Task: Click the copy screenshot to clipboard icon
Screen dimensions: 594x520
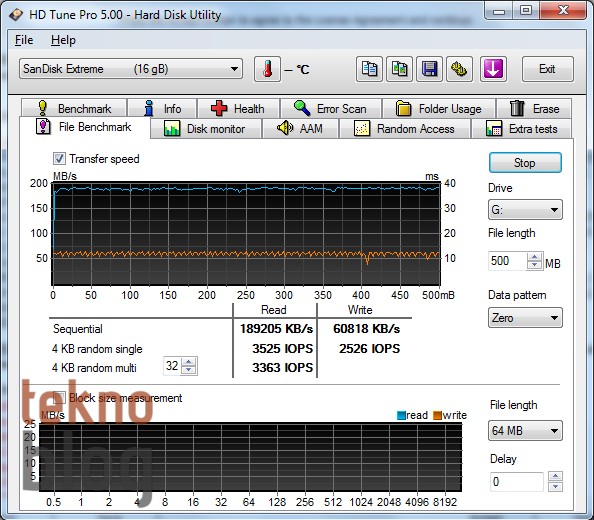Action: 399,69
